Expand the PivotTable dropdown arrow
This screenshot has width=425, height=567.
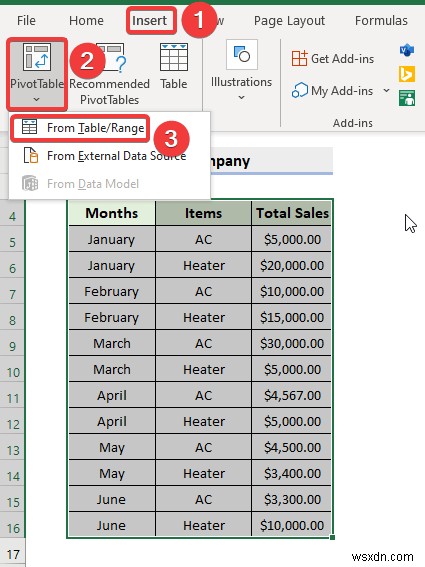[x=37, y=99]
